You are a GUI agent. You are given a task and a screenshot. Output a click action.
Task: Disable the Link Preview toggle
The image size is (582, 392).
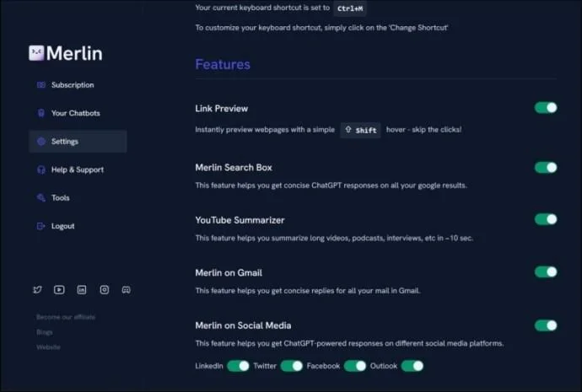point(546,108)
